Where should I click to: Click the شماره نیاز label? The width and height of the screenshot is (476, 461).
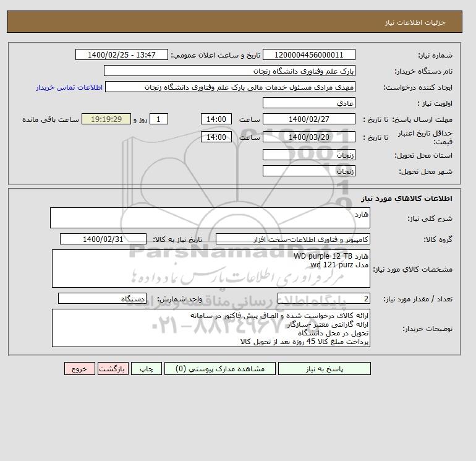[x=435, y=55]
